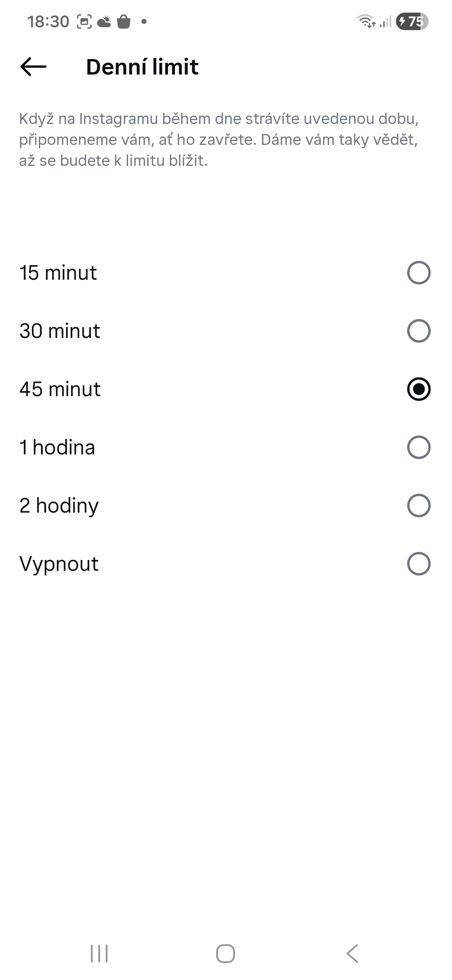Image resolution: width=452 pixels, height=980 pixels.
Task: Tap the shopping bag notification icon
Action: point(124,21)
